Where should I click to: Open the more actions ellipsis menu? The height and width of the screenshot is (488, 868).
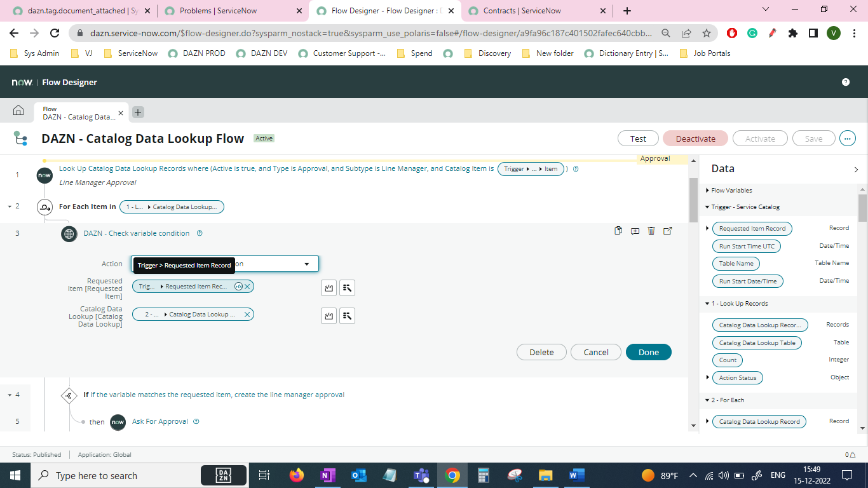[x=848, y=139]
